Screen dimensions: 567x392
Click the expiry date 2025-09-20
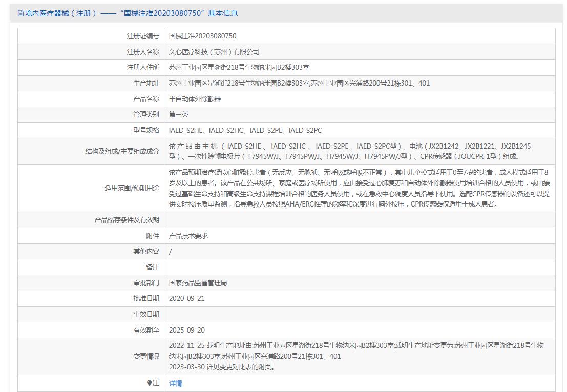tap(186, 330)
